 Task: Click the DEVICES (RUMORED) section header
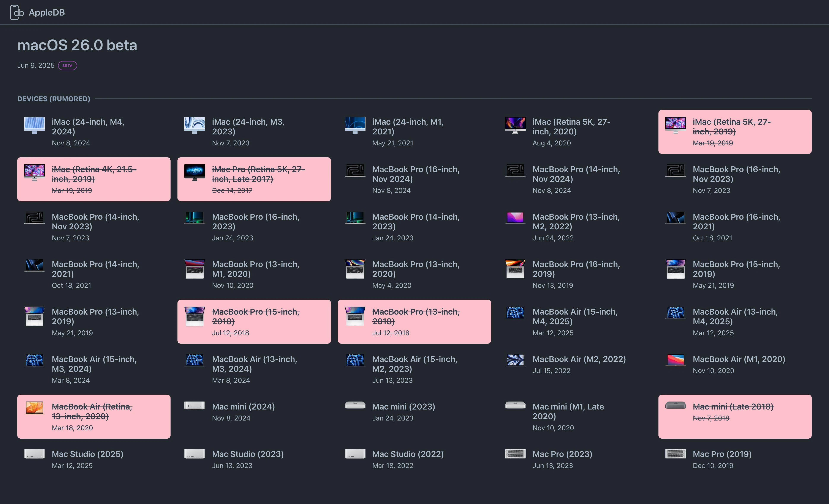coord(54,99)
